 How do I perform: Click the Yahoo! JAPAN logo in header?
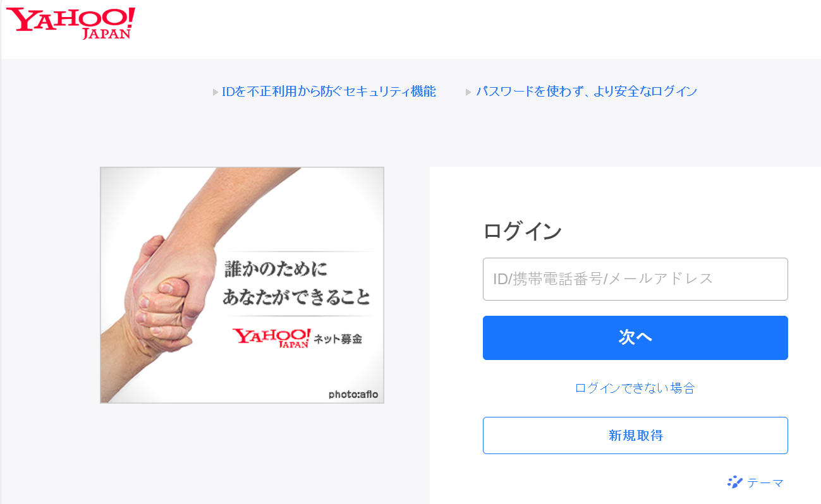click(71, 23)
